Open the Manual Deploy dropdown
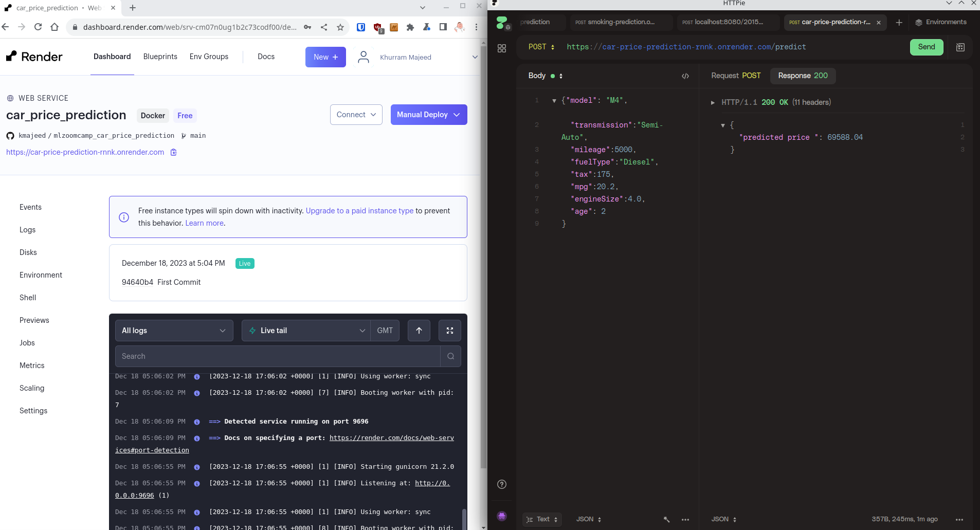980x530 pixels. [x=429, y=115]
